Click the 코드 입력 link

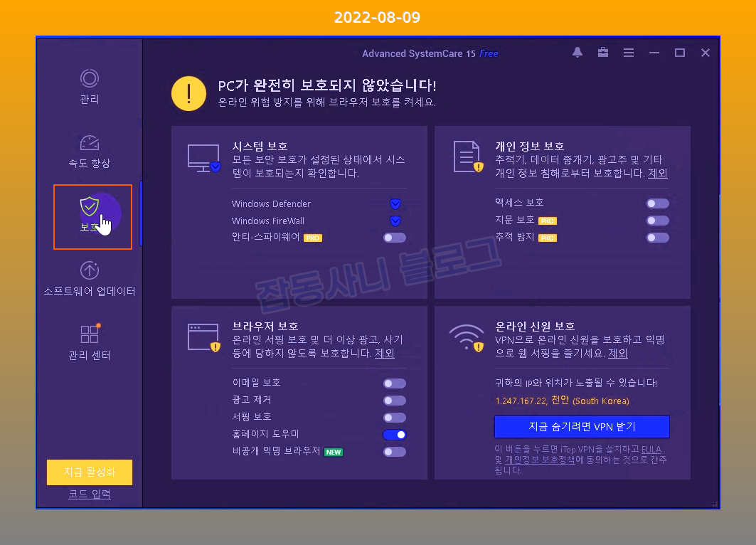point(89,494)
